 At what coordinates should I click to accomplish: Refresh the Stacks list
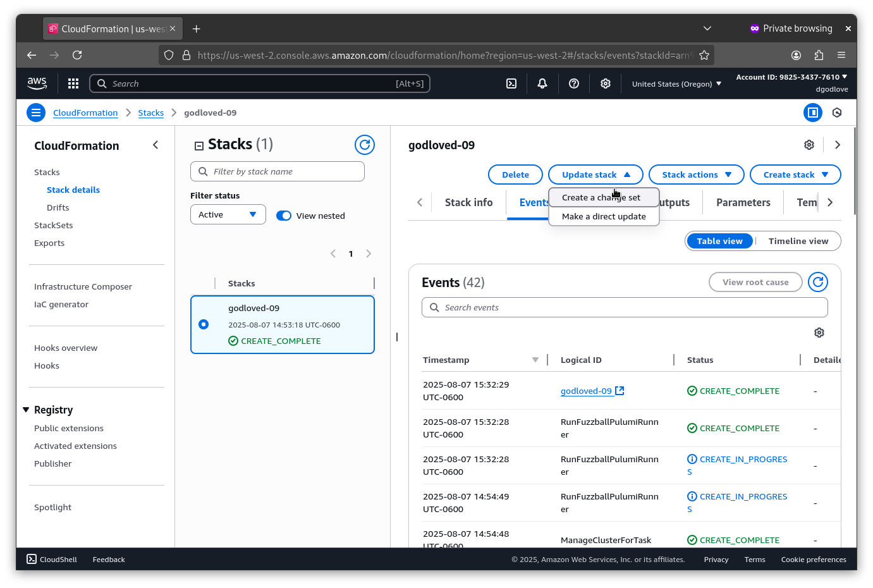pos(365,145)
